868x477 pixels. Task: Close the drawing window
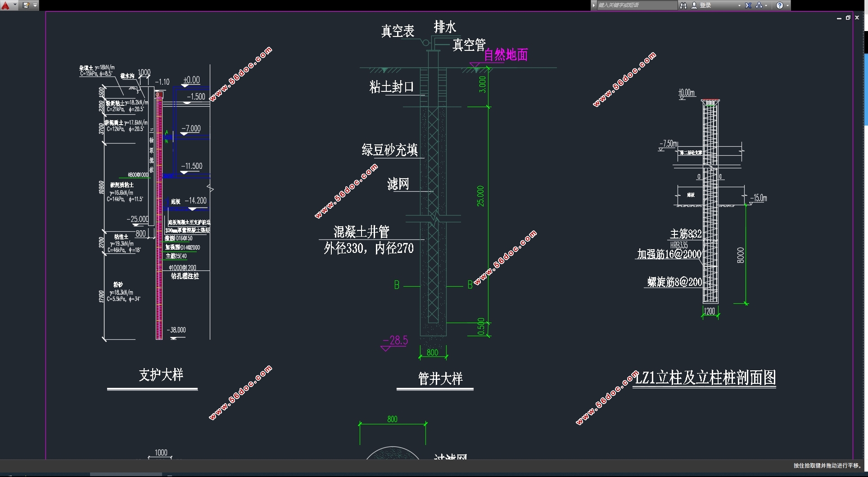tap(857, 18)
